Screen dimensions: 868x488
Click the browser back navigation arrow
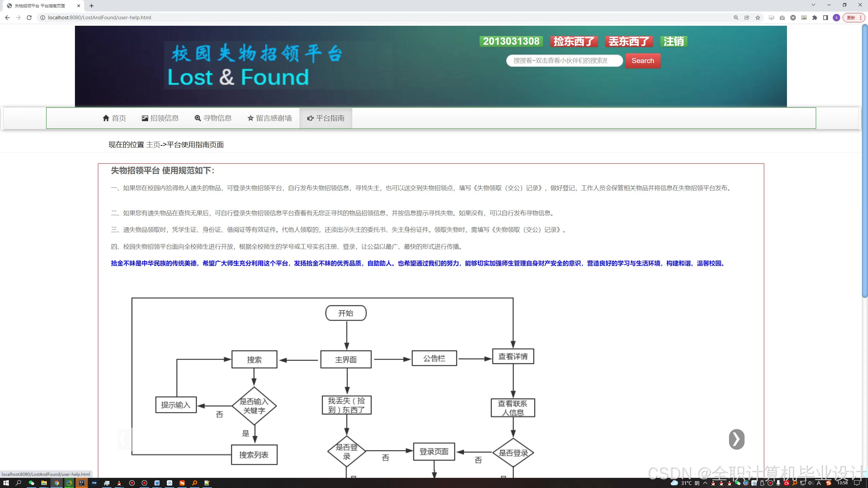pyautogui.click(x=7, y=18)
